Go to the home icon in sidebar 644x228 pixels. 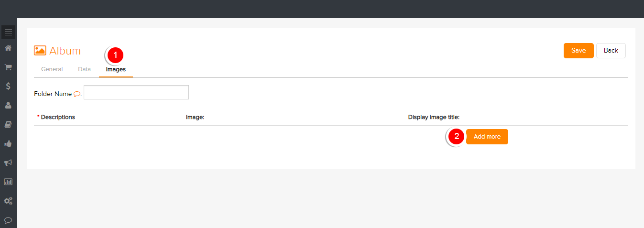pyautogui.click(x=8, y=48)
